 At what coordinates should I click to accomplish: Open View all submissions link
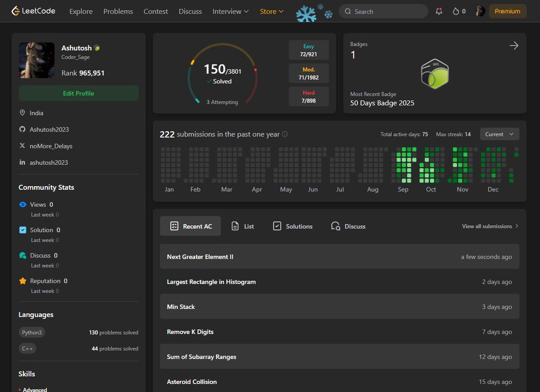[490, 226]
